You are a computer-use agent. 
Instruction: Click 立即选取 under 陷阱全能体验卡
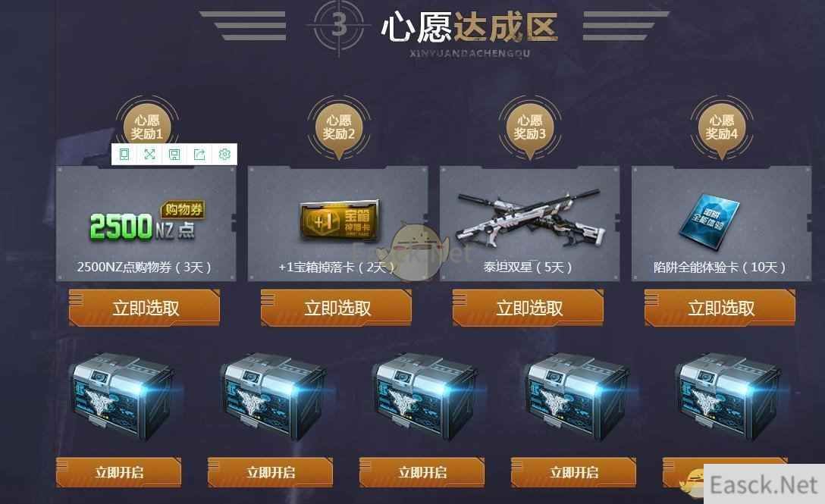(x=720, y=307)
